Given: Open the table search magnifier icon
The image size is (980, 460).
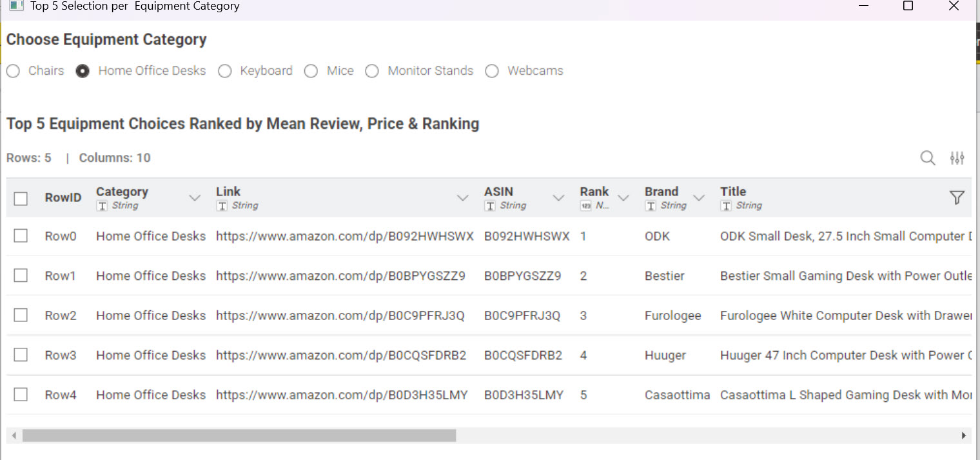Looking at the screenshot, I should [x=927, y=158].
